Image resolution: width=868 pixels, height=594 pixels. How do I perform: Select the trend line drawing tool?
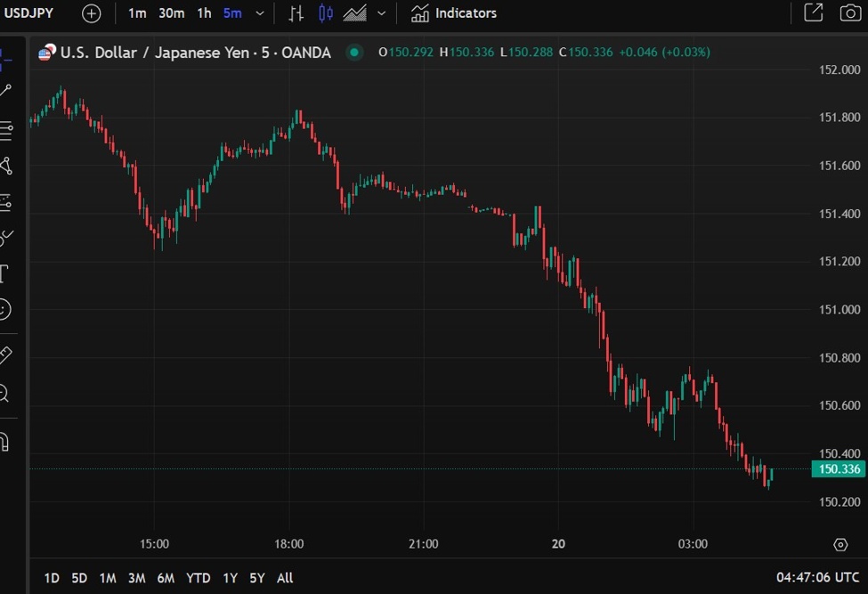[x=5, y=90]
